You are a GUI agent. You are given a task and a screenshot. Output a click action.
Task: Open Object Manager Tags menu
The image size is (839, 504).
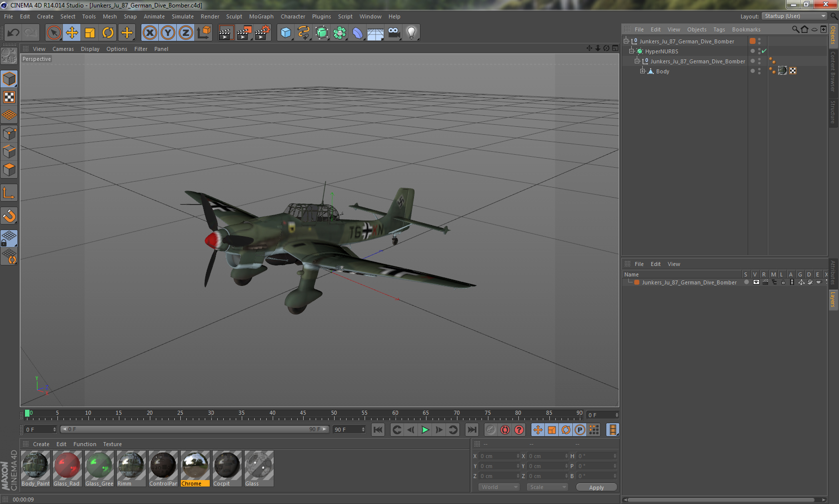pos(719,29)
